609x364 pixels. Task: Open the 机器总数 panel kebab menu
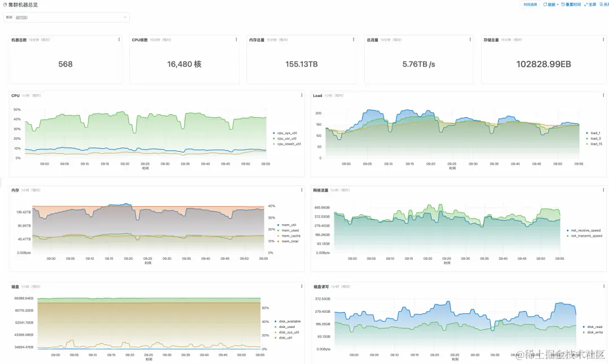pos(119,39)
